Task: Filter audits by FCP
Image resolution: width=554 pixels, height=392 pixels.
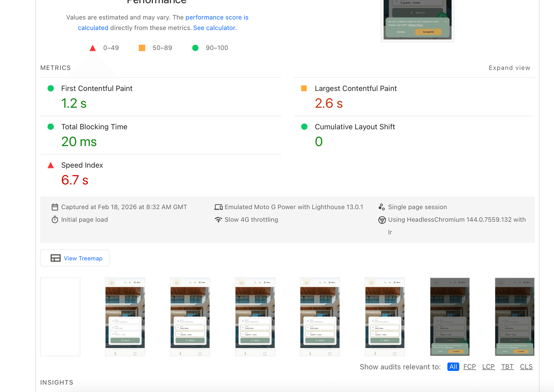Action: 469,367
